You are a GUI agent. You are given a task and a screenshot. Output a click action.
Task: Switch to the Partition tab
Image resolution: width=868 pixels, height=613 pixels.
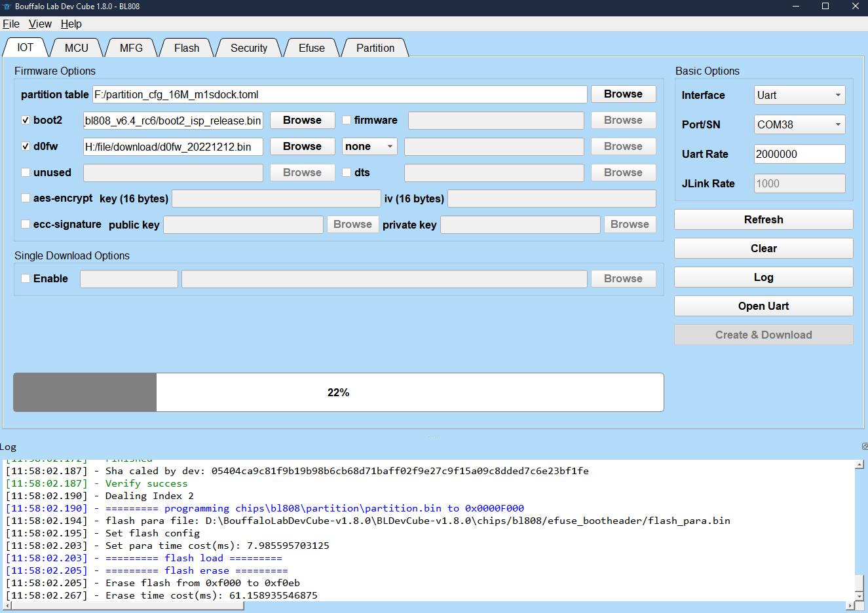pyautogui.click(x=375, y=48)
